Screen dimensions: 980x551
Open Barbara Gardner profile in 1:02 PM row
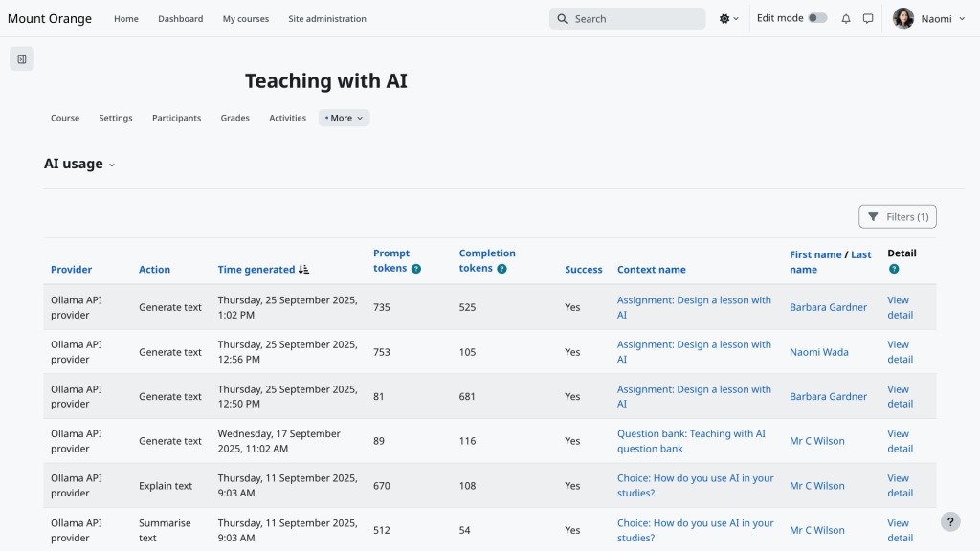click(x=828, y=307)
